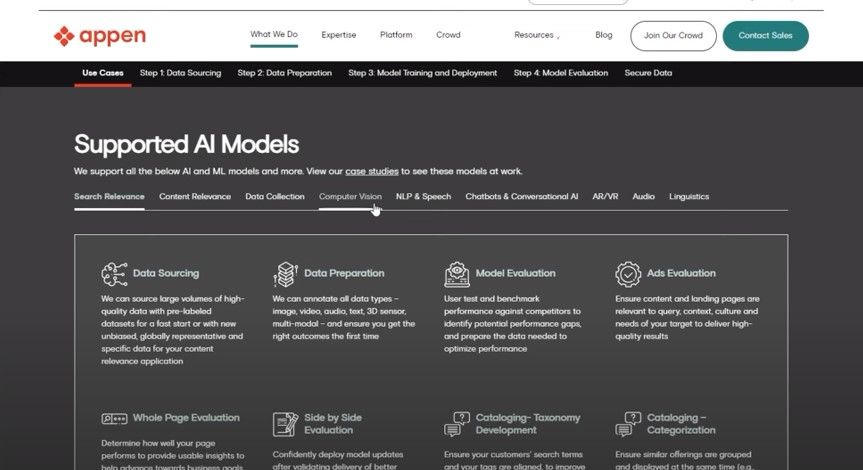Screen dimensions: 863x470
Task: Jump to Step 1: Data Sourcing
Action: pyautogui.click(x=181, y=73)
